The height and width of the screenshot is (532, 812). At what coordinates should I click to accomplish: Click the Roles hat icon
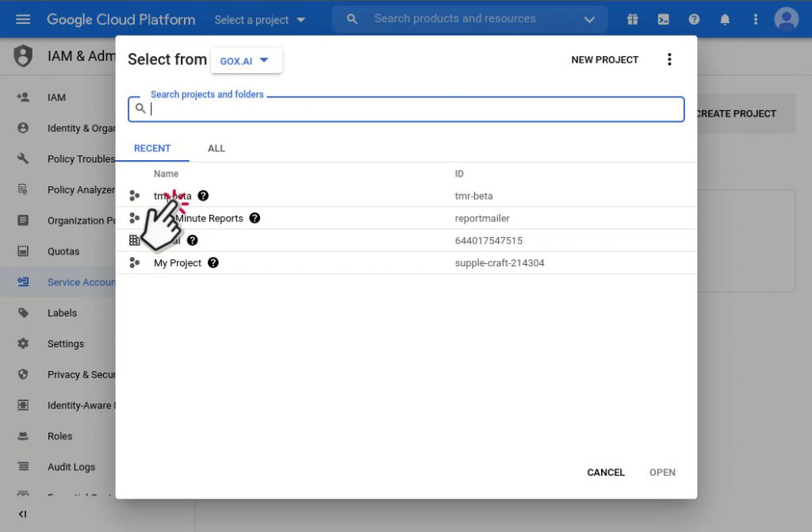pyautogui.click(x=23, y=435)
